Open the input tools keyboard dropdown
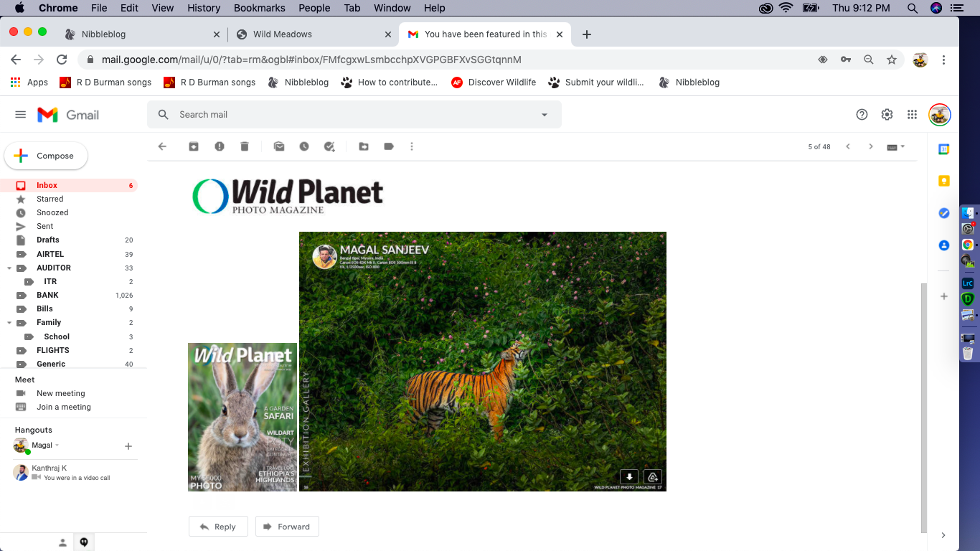Image resolution: width=980 pixels, height=551 pixels. [x=896, y=146]
